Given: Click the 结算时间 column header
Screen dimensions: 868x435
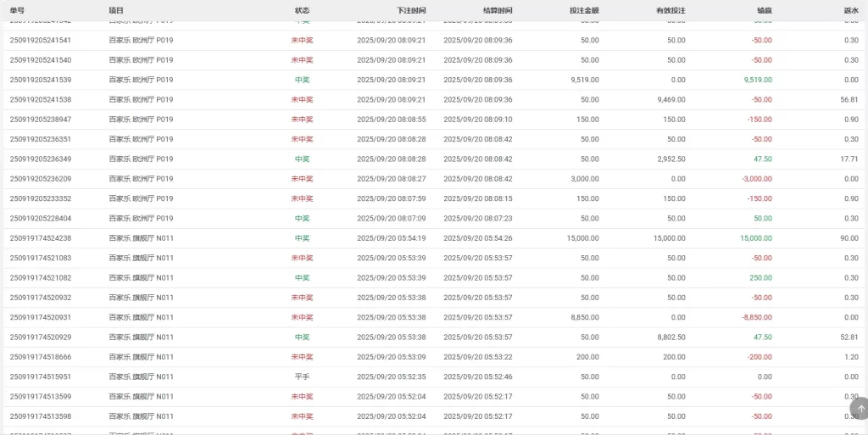Looking at the screenshot, I should [498, 10].
